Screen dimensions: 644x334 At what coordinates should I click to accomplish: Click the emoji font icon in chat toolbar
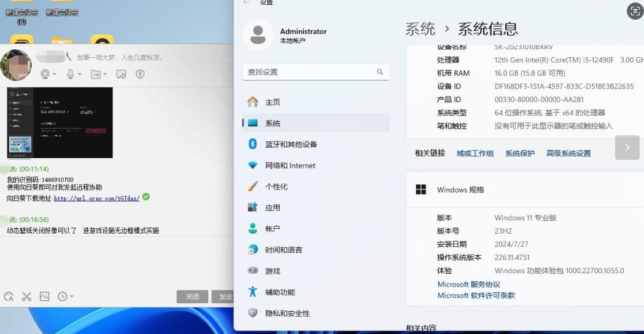[9, 296]
